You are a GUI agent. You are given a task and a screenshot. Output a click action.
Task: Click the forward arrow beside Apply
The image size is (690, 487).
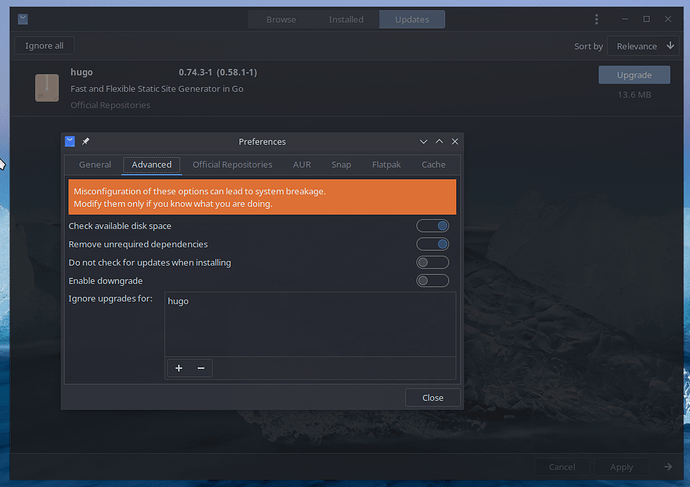tap(668, 467)
